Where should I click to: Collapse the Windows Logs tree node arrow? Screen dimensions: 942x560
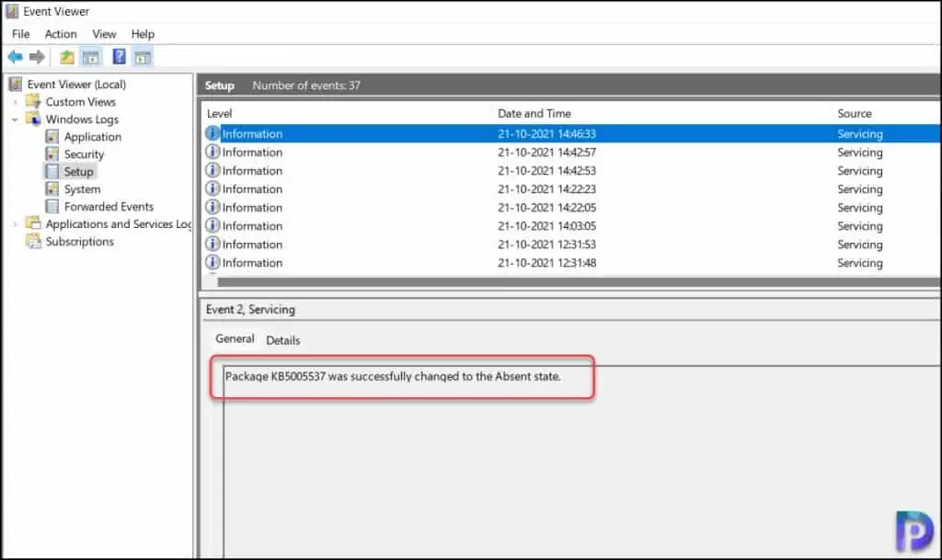15,120
